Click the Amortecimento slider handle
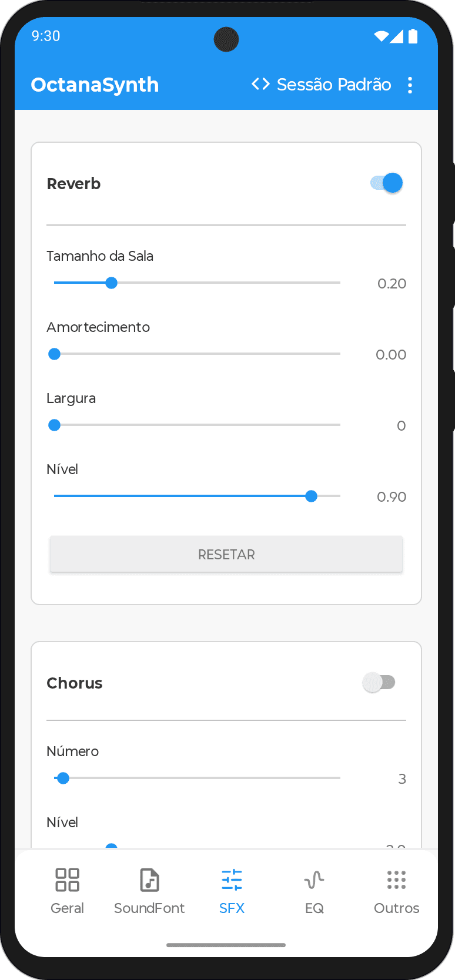The image size is (455, 980). click(x=55, y=354)
